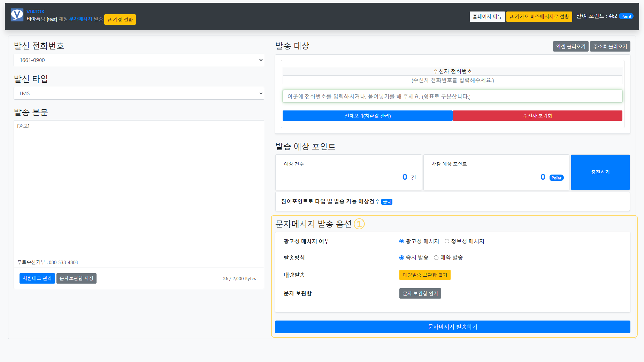Open 문자 보관함 열기 gray button
The image size is (644, 362).
point(420,293)
